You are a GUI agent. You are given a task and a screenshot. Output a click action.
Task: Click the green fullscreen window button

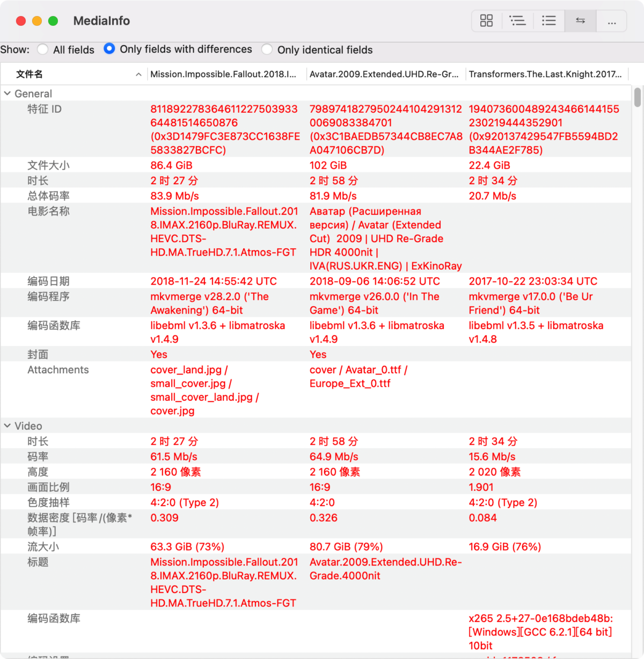53,21
